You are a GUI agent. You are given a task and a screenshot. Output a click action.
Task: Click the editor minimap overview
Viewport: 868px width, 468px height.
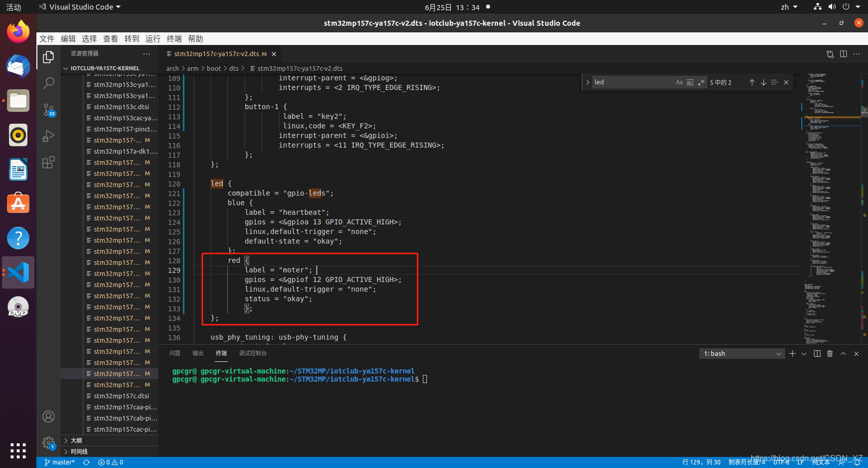831,209
